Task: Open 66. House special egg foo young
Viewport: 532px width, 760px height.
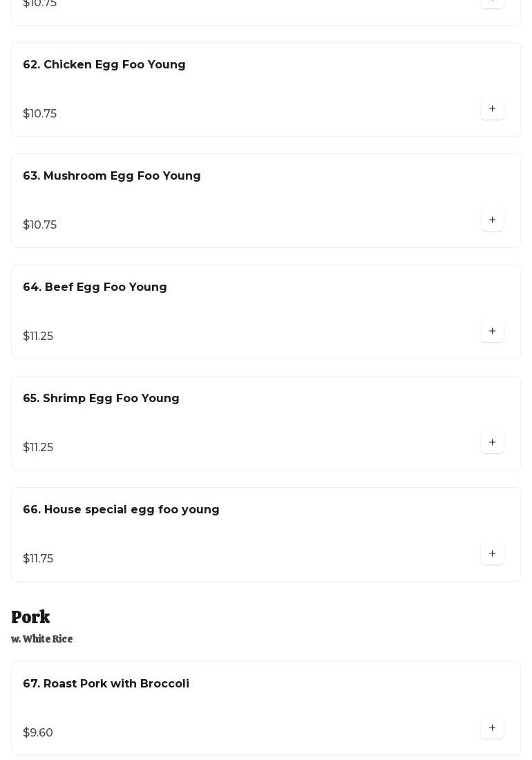Action: [x=121, y=510]
